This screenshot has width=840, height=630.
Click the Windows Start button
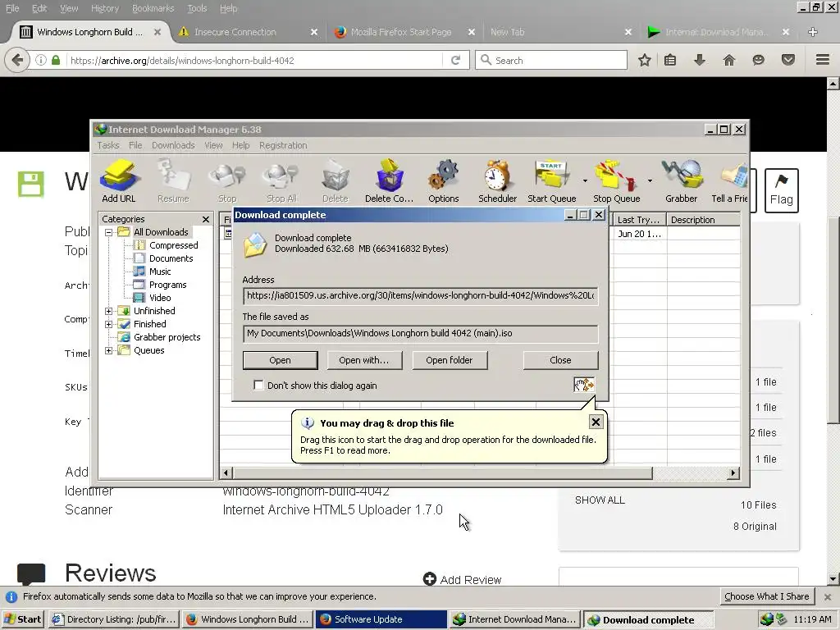[x=23, y=619]
